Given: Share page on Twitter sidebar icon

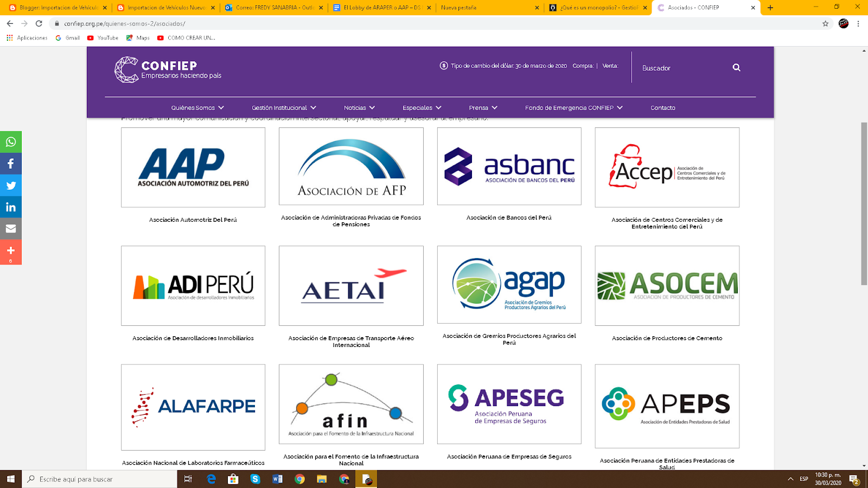Looking at the screenshot, I should 11,185.
